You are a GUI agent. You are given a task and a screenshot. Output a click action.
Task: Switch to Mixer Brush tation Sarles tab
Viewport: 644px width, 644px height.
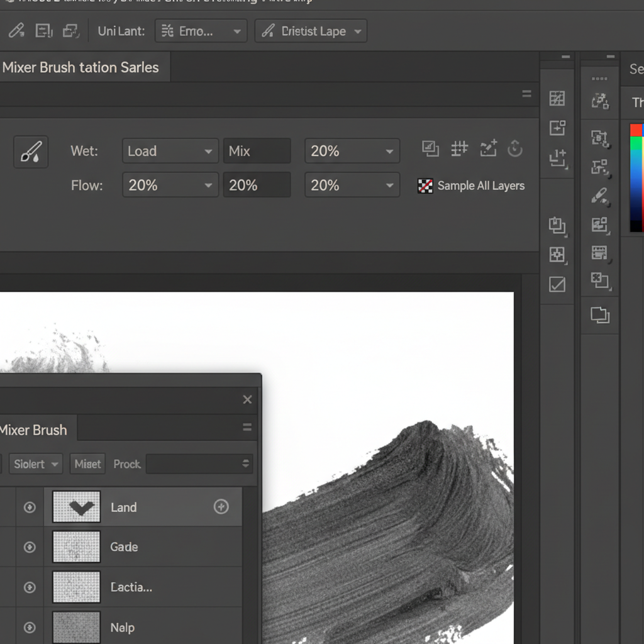pyautogui.click(x=82, y=67)
